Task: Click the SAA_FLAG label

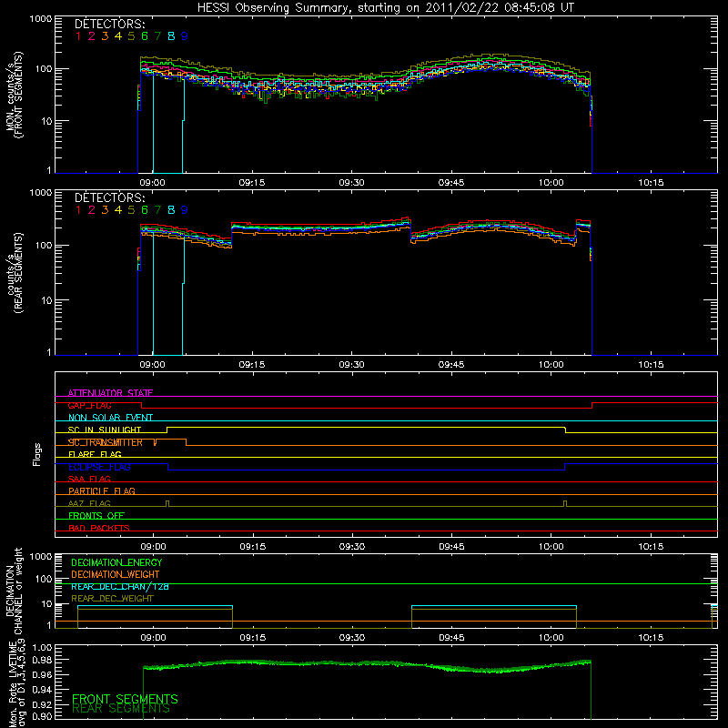Action: tap(89, 479)
